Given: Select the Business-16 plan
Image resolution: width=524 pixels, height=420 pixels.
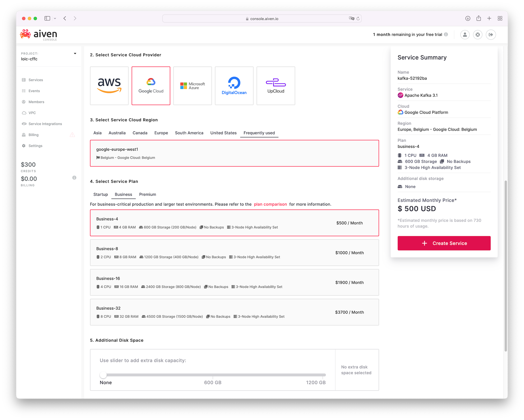Looking at the screenshot, I should 235,283.
